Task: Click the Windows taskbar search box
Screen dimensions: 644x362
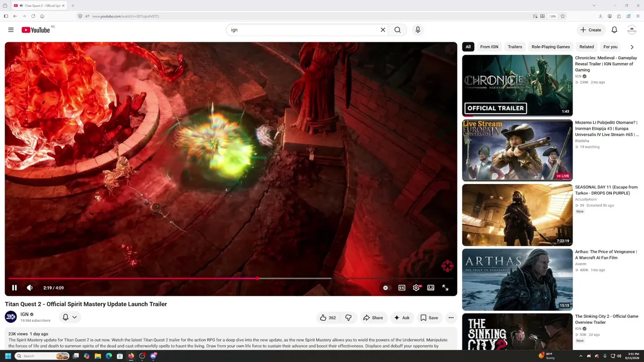Action: [x=42, y=356]
